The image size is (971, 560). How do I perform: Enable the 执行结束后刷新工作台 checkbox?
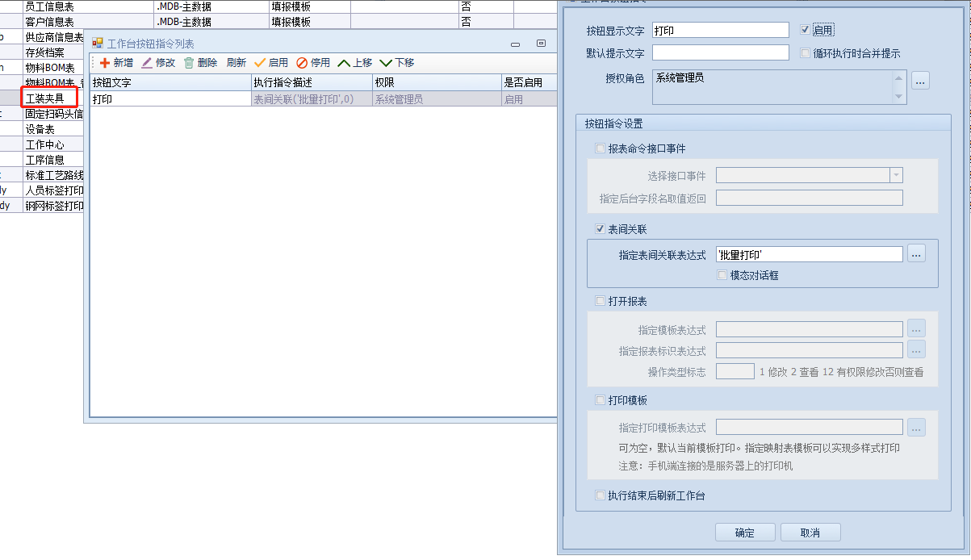pyautogui.click(x=600, y=495)
